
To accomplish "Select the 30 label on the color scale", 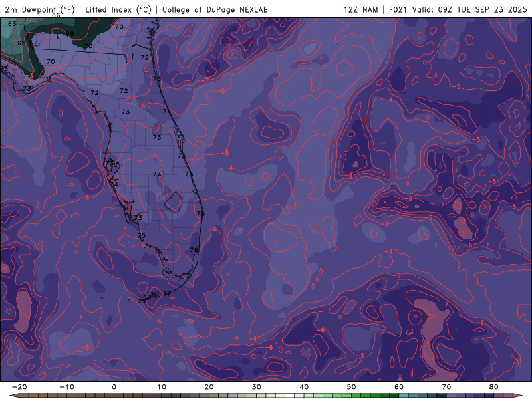I will (257, 387).
